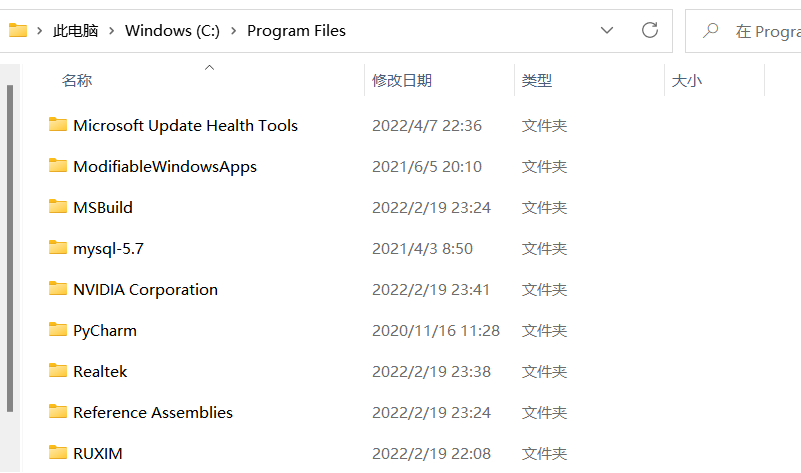Click date 2021/4/3 8:50
Image resolution: width=801 pixels, height=473 pixels.
click(422, 249)
